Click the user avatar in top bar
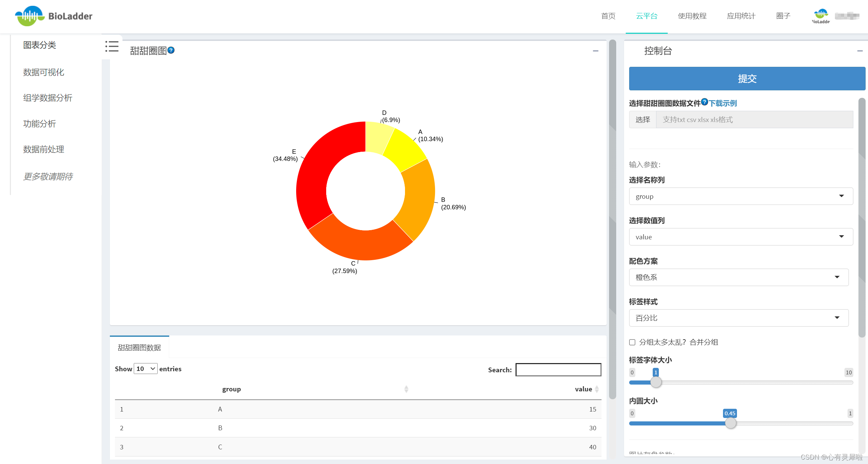This screenshot has width=868, height=464. 821,16
